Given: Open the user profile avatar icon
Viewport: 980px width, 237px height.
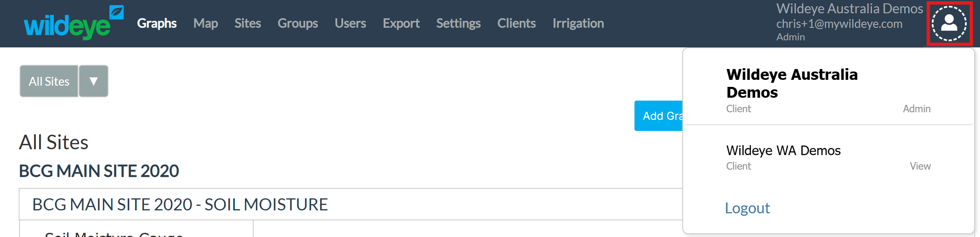Looking at the screenshot, I should (949, 23).
